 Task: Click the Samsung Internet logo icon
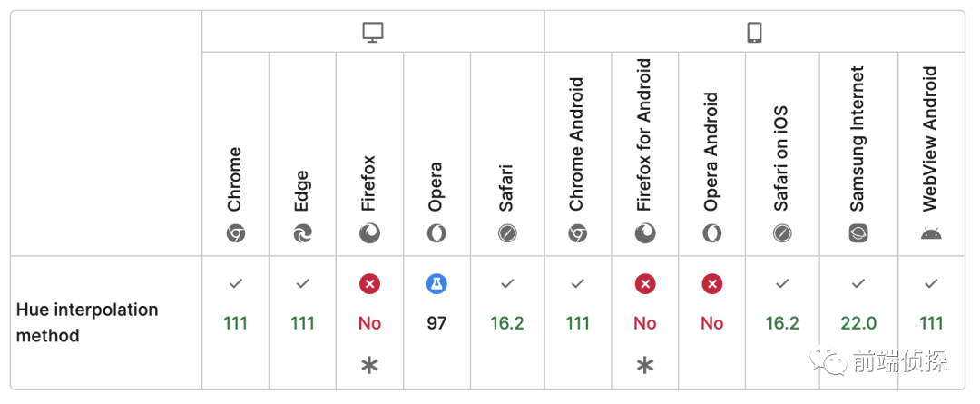pyautogui.click(x=858, y=234)
